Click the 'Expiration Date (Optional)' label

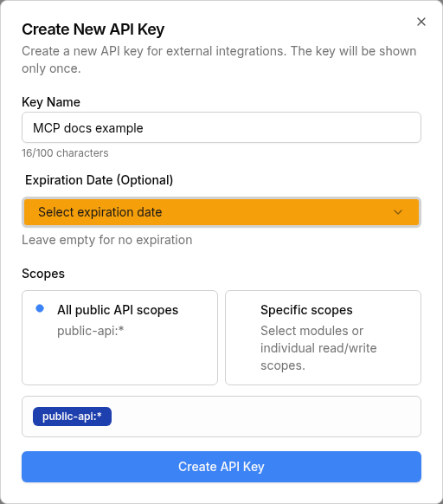point(99,180)
